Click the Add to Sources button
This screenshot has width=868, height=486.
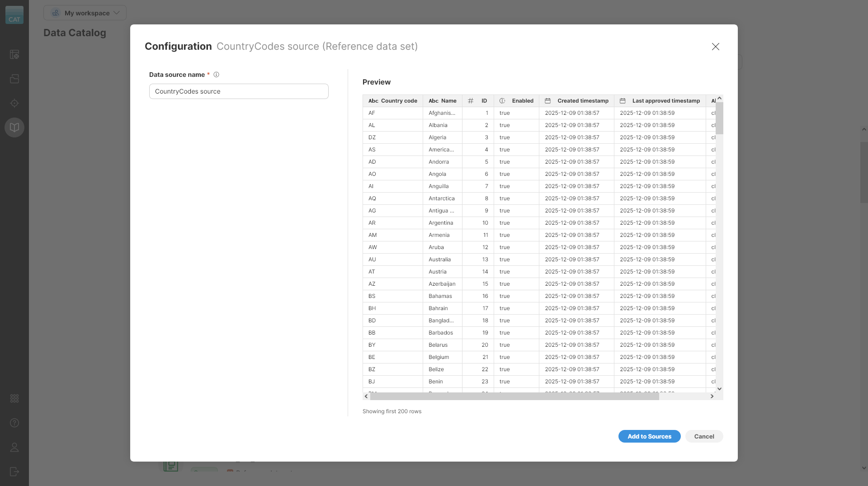pyautogui.click(x=649, y=436)
